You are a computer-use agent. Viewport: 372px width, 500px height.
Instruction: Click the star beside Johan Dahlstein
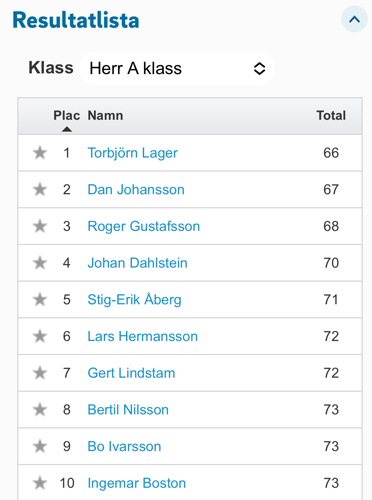point(40,263)
